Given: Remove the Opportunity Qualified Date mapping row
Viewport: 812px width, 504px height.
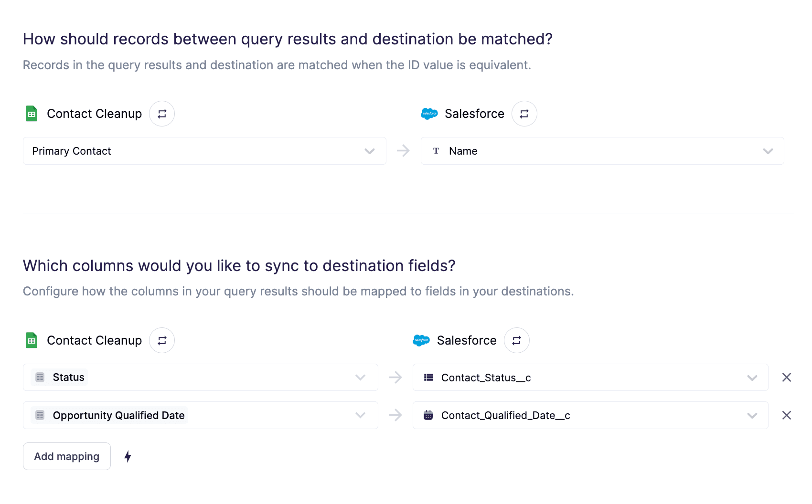Looking at the screenshot, I should click(x=787, y=415).
